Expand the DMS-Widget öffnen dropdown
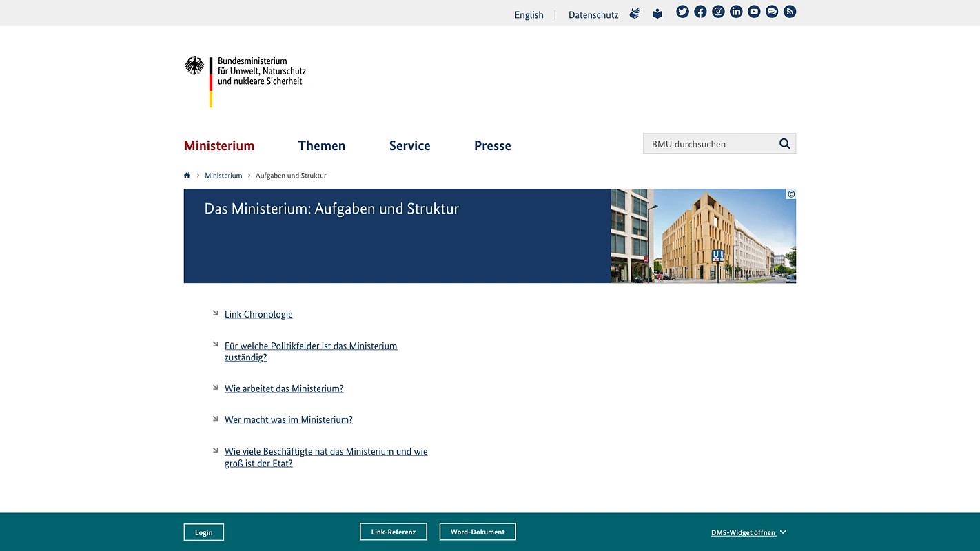The image size is (980, 551). [x=748, y=532]
